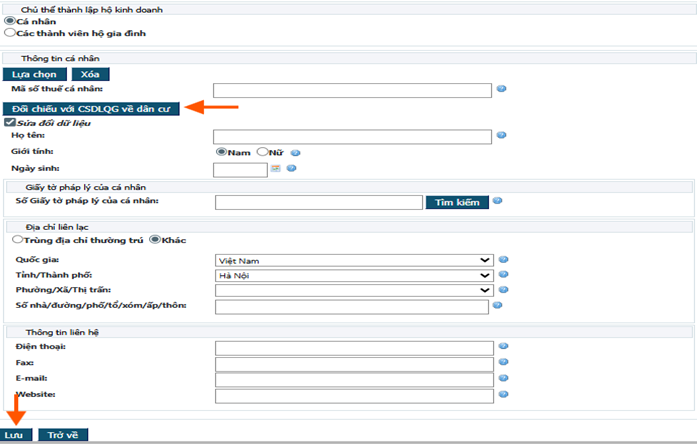
Task: Click help icon next to Tìm kiếm button
Action: point(497,201)
